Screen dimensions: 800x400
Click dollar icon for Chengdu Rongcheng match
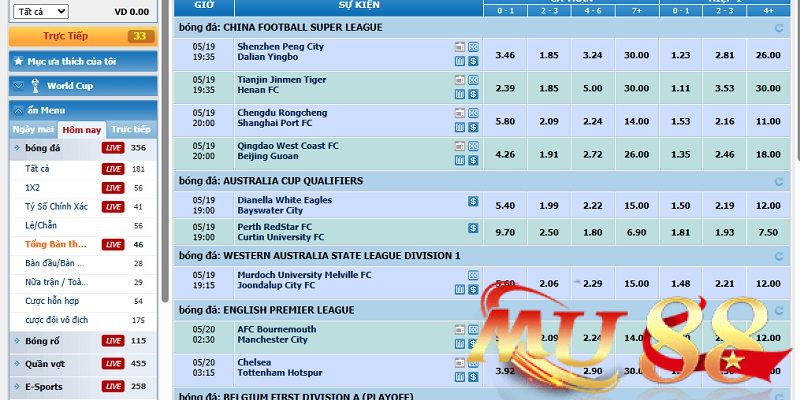pos(473,128)
